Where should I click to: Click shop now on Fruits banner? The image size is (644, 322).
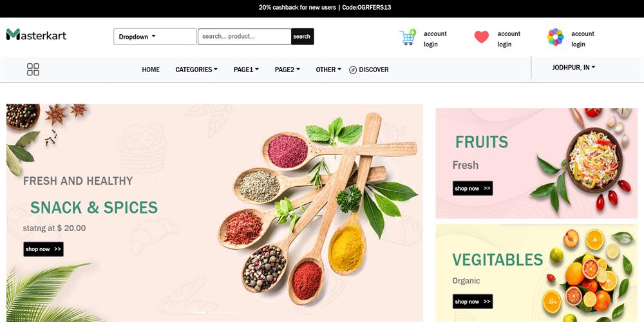[473, 189]
